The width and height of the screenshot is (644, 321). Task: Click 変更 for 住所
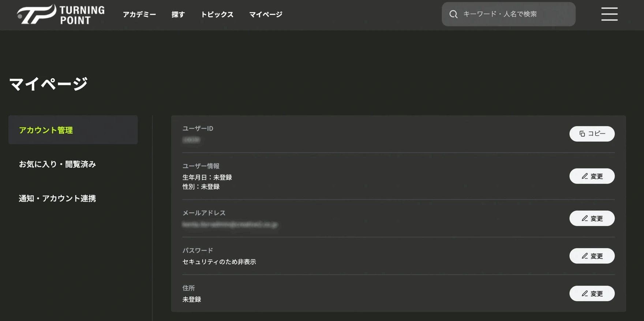(x=592, y=294)
